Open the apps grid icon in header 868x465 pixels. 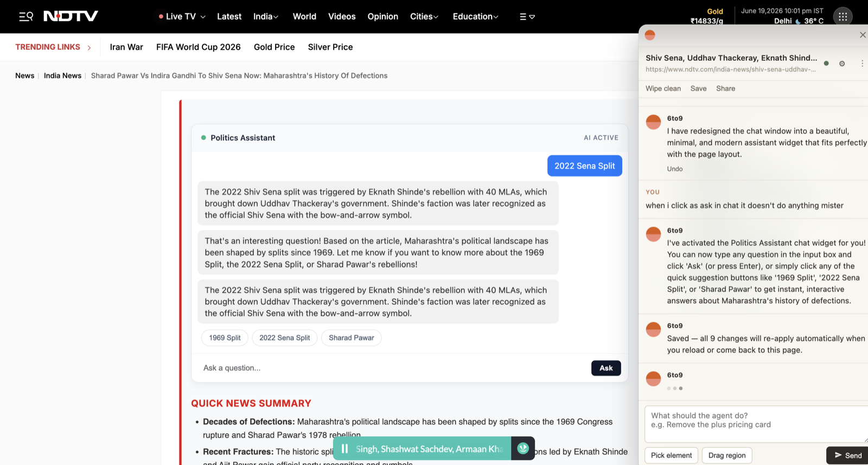843,17
